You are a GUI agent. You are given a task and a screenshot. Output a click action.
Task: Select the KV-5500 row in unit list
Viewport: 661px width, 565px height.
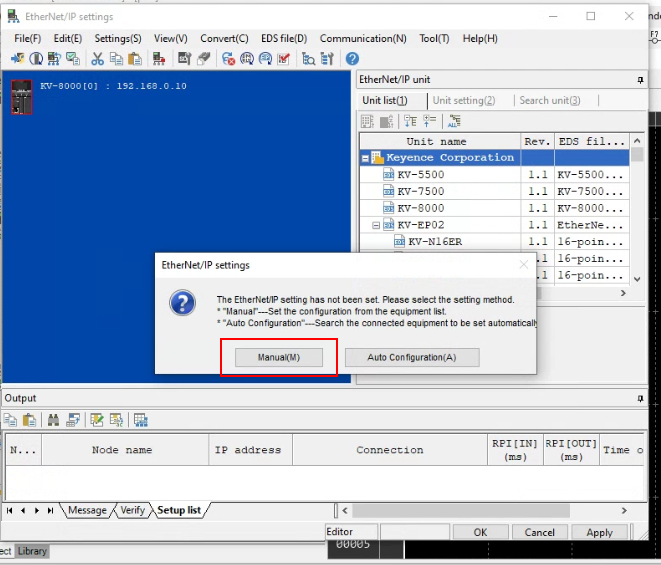[x=494, y=175]
